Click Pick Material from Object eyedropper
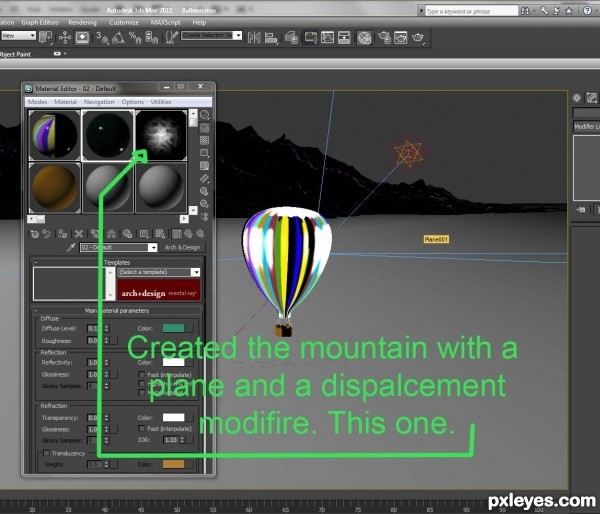The image size is (600, 514). coord(71,248)
